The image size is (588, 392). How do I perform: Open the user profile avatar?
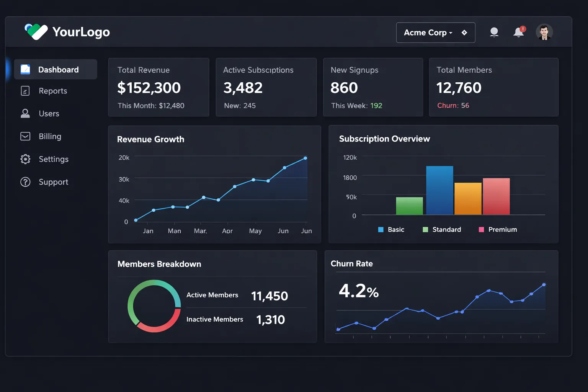click(x=544, y=32)
